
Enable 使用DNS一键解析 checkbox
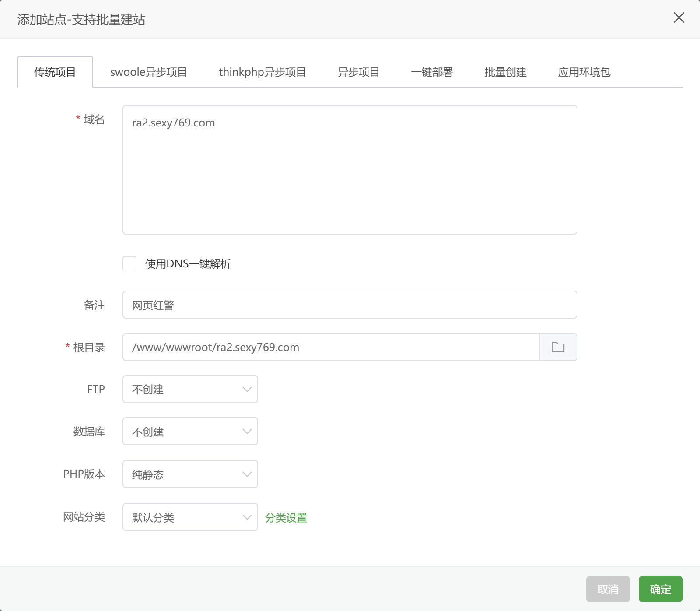(129, 263)
